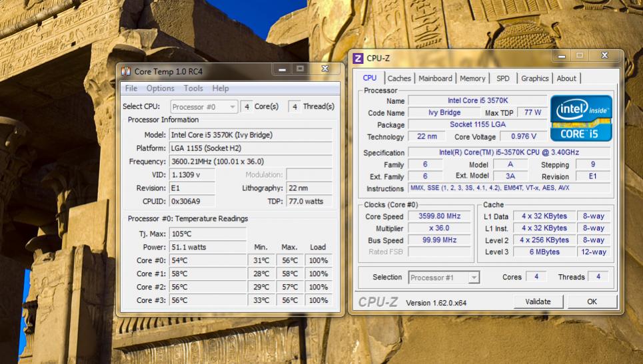The height and width of the screenshot is (364, 643).
Task: Close the Core Temp window
Action: coord(324,69)
